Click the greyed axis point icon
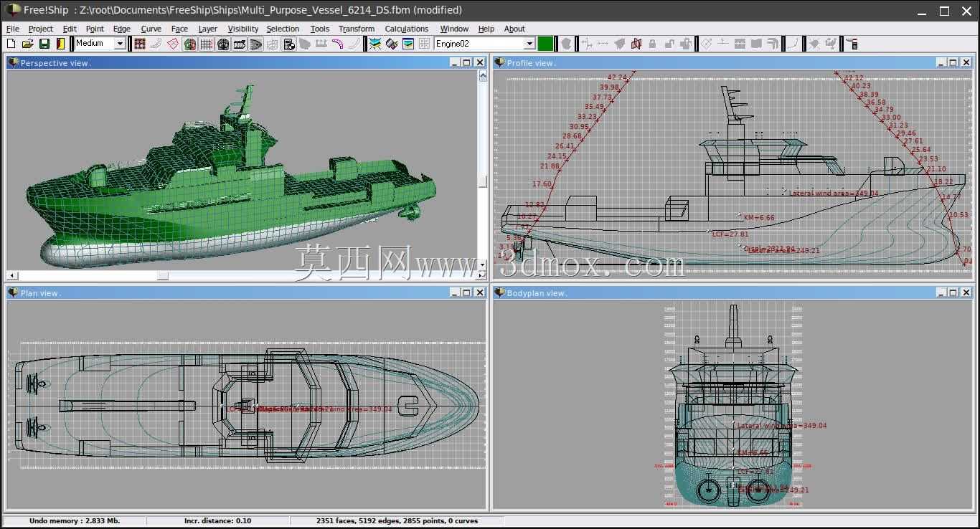The image size is (980, 529). [588, 44]
